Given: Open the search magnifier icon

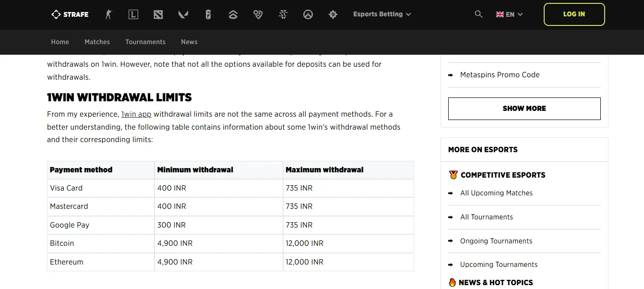Looking at the screenshot, I should (478, 14).
